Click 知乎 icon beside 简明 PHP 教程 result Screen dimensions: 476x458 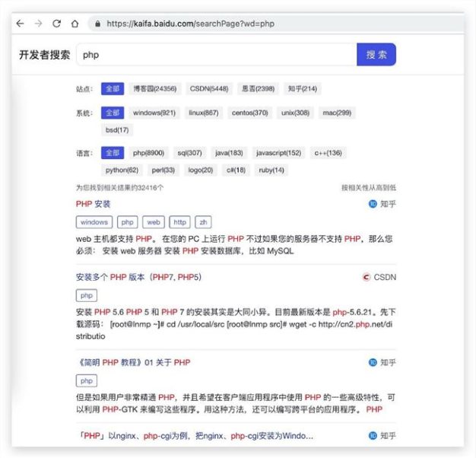point(373,362)
